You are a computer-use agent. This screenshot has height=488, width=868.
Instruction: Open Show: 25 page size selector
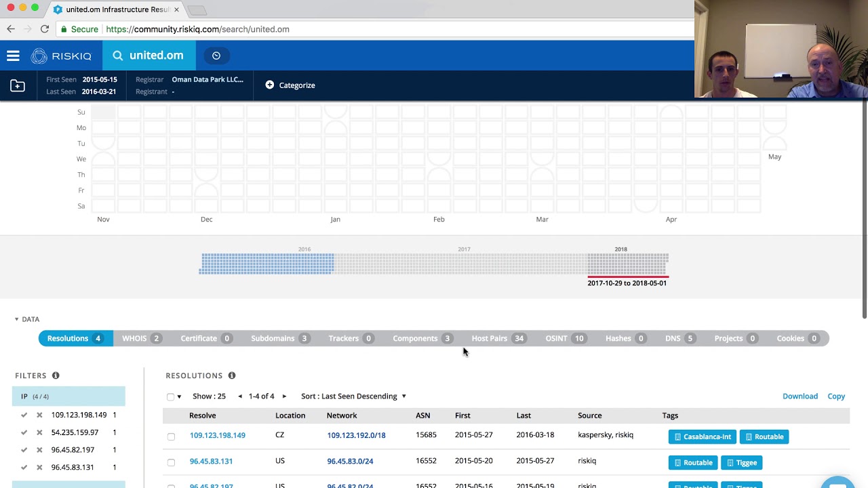(x=209, y=396)
